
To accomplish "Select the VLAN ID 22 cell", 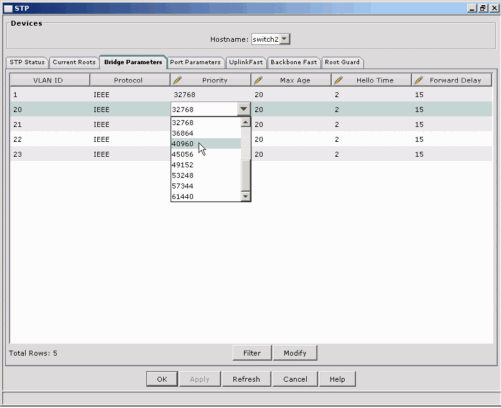I will point(50,139).
